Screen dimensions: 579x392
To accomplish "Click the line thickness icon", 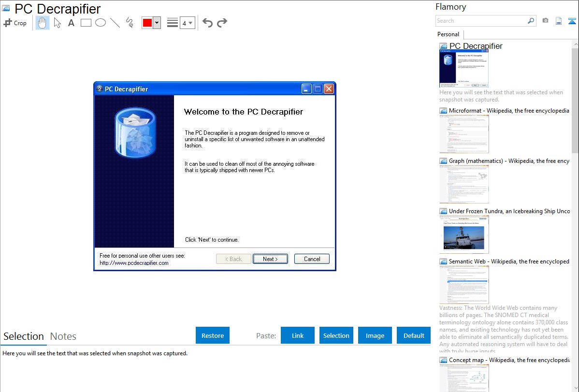I will pos(173,23).
